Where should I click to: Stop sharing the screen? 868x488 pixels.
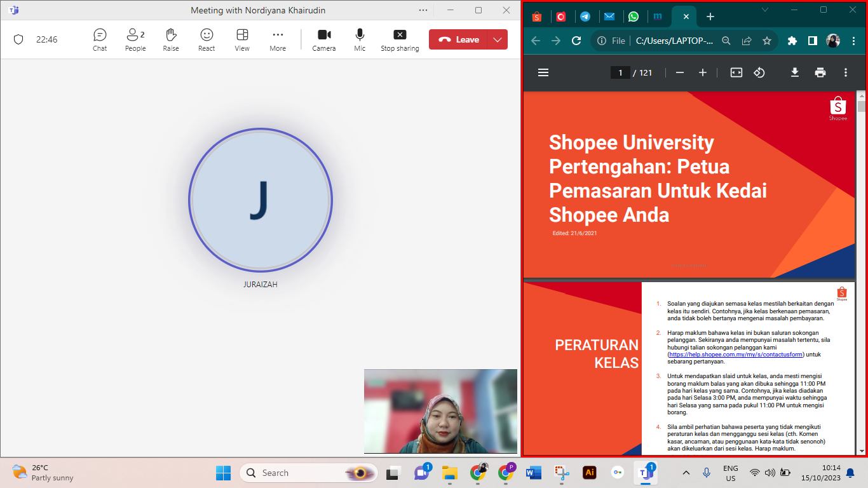tap(400, 39)
